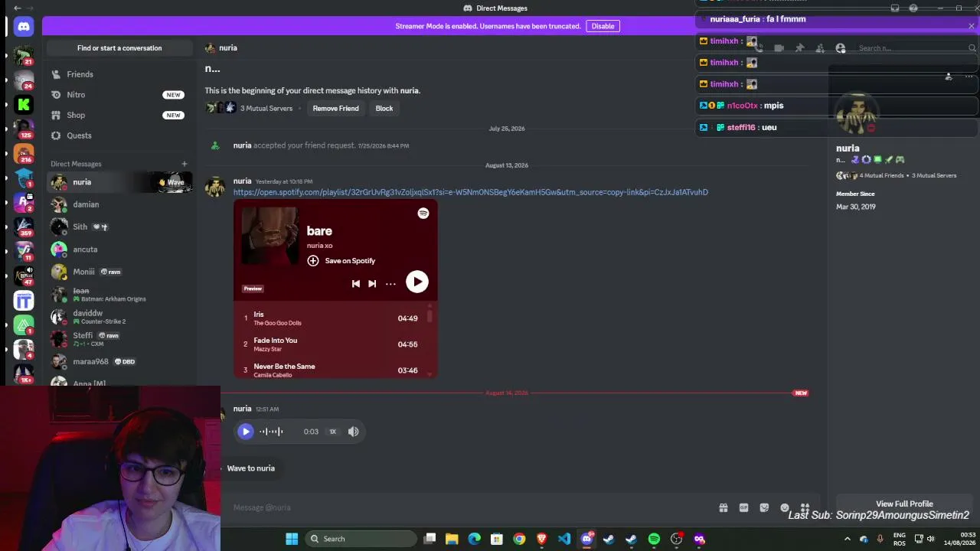The image size is (980, 551).
Task: Click Remove Friend button
Action: [335, 109]
